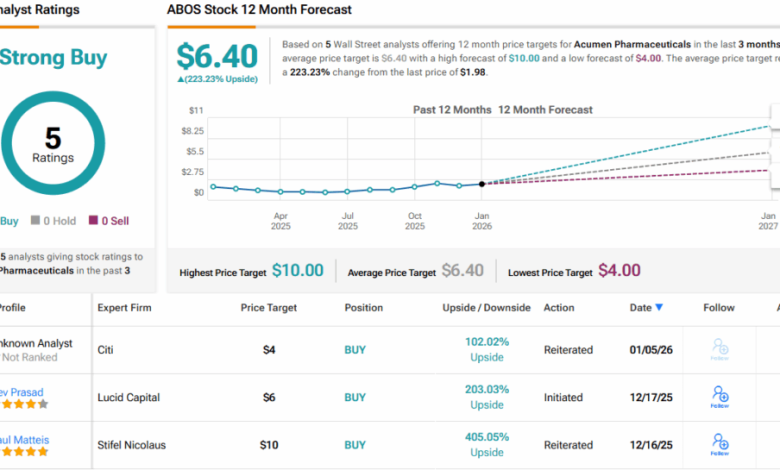
Task: Click the black Jan 2026 chart point
Action: (482, 184)
